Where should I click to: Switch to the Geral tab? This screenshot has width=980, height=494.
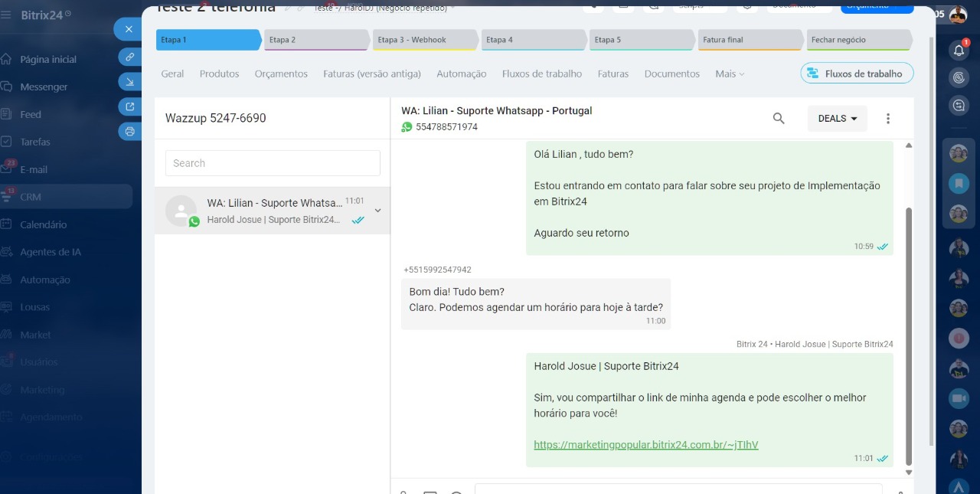(172, 74)
